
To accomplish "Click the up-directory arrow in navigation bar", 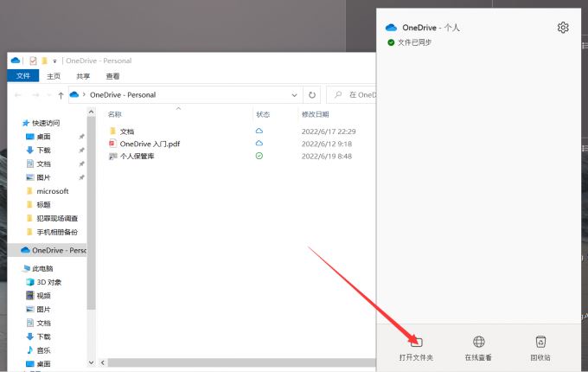I will point(61,94).
